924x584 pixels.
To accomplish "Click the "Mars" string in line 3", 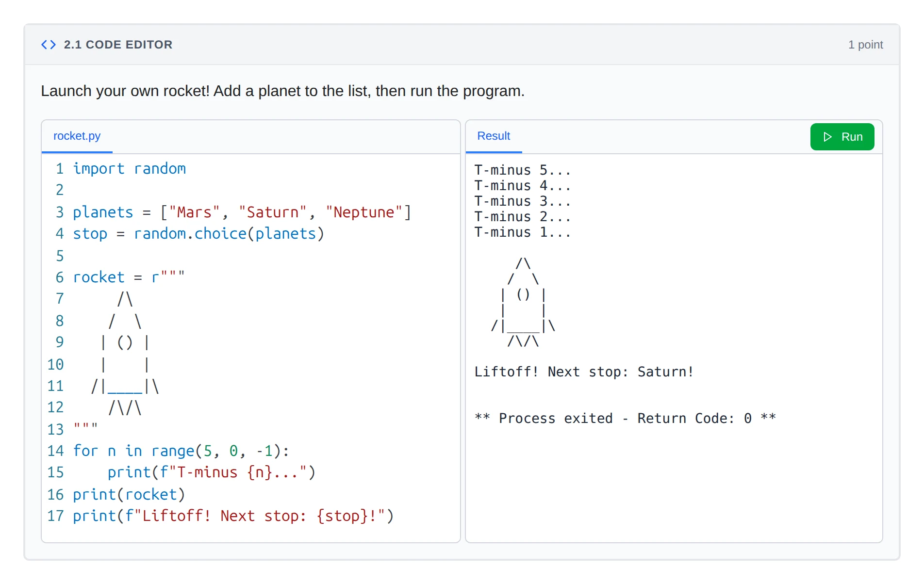I will pos(195,212).
